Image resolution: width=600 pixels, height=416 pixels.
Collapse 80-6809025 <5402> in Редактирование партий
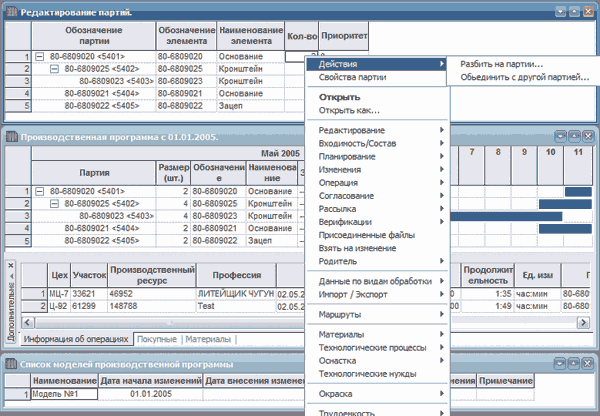(x=54, y=69)
